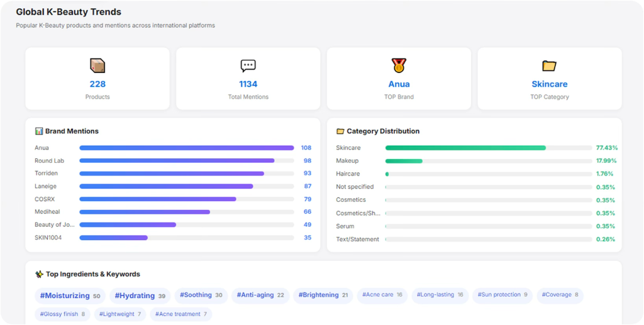Select the #Moisturizing keyword tag
Screen dimensions: 644x325
tap(70, 295)
